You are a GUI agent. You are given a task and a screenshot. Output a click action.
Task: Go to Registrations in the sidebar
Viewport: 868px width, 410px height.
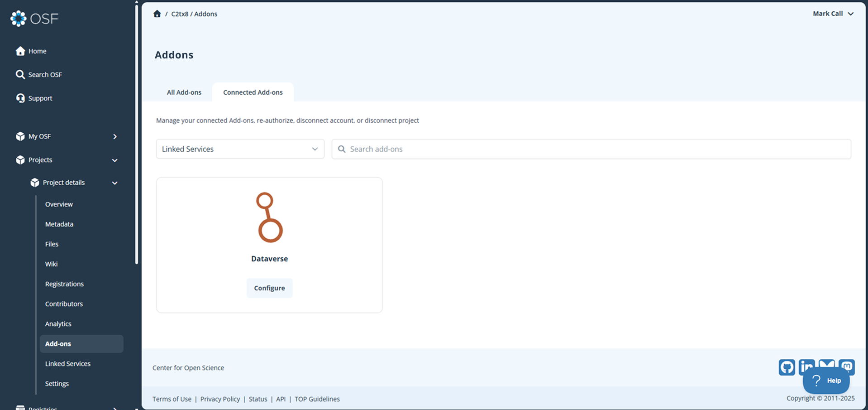[64, 284]
